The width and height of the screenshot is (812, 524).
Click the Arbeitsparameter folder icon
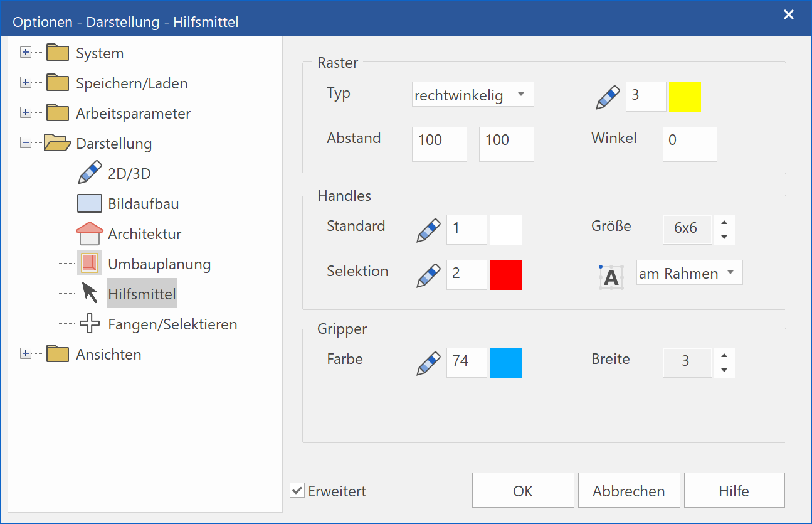(58, 112)
